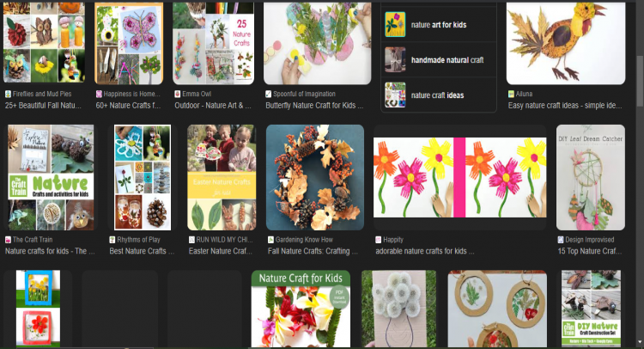Click the Gardening Know How favicon
Viewport: 644px width, 349px height.
(270, 240)
